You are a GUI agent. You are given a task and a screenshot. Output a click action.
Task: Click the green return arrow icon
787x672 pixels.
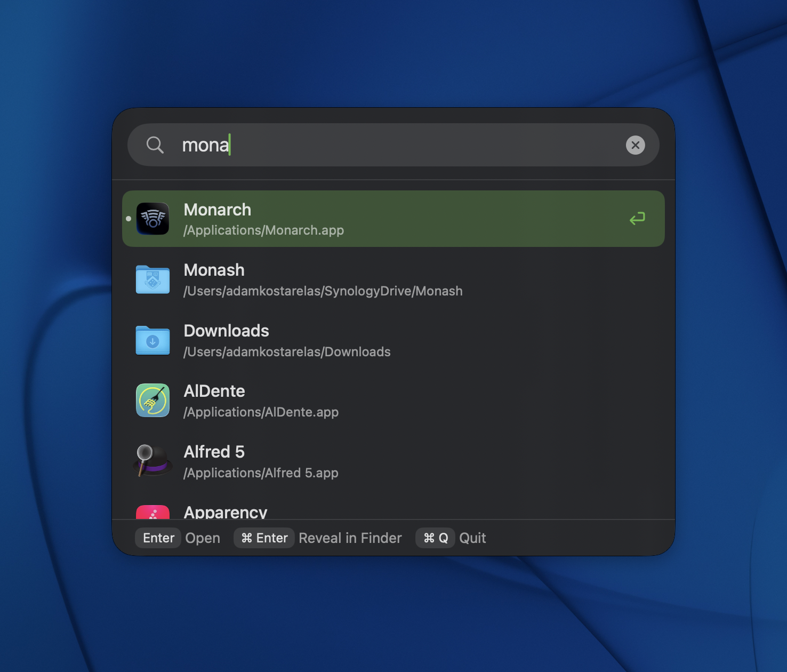637,219
